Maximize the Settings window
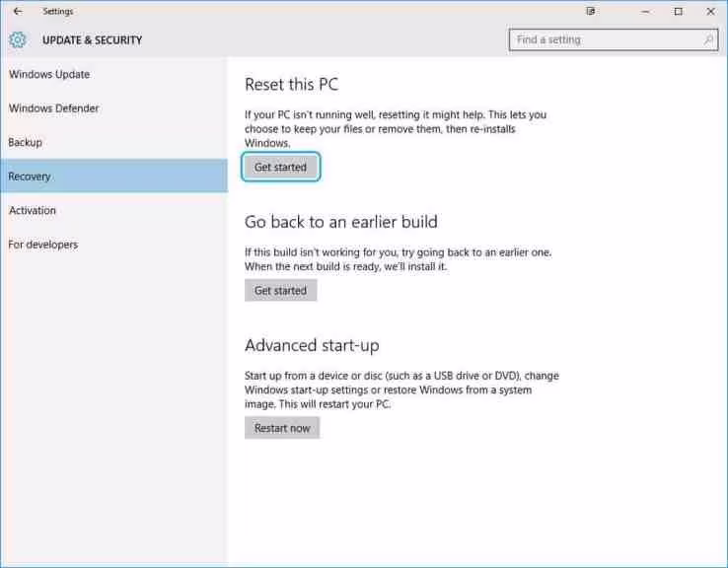728x568 pixels. [679, 11]
